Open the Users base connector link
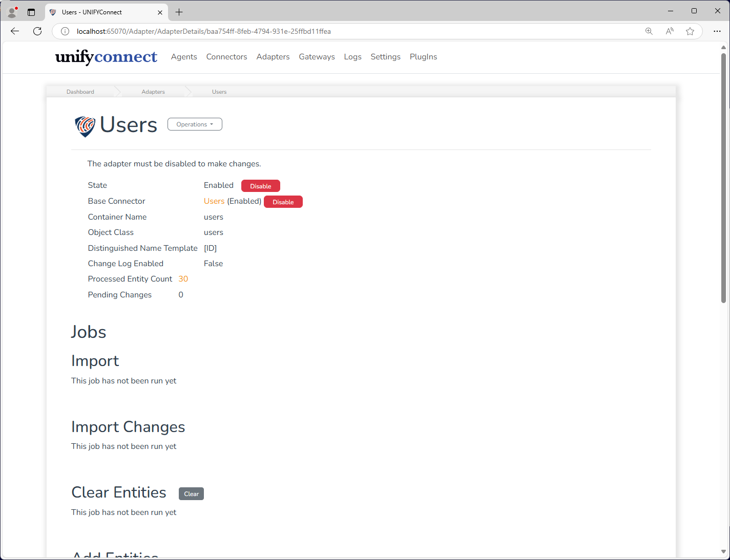Viewport: 730px width, 560px height. pos(214,201)
